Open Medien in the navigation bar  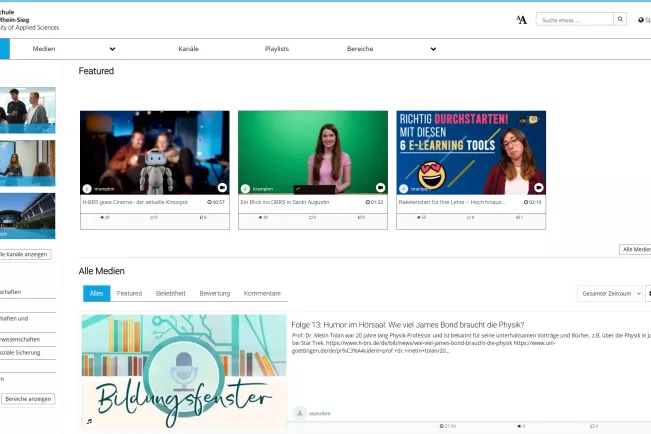point(44,49)
